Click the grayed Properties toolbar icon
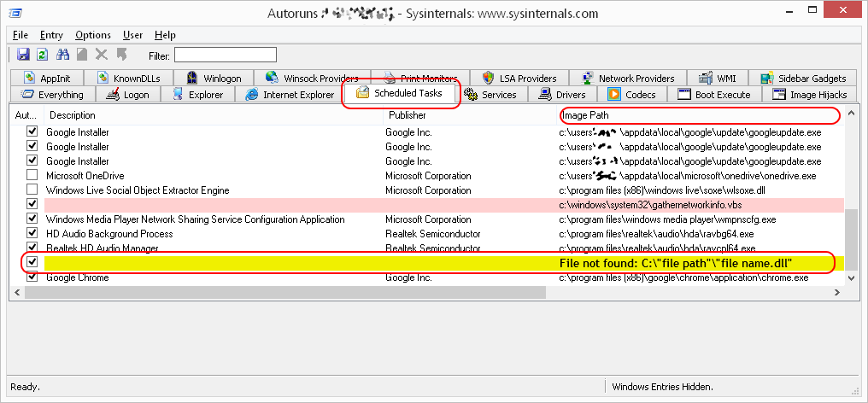868x403 pixels. 82,55
